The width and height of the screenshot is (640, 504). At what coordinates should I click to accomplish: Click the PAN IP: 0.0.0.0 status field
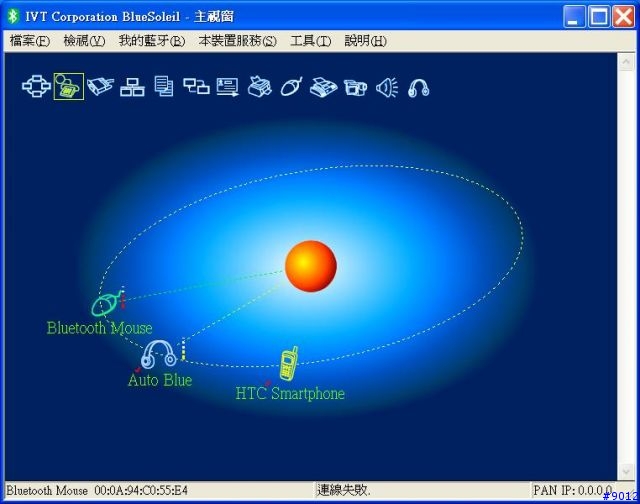tap(573, 490)
